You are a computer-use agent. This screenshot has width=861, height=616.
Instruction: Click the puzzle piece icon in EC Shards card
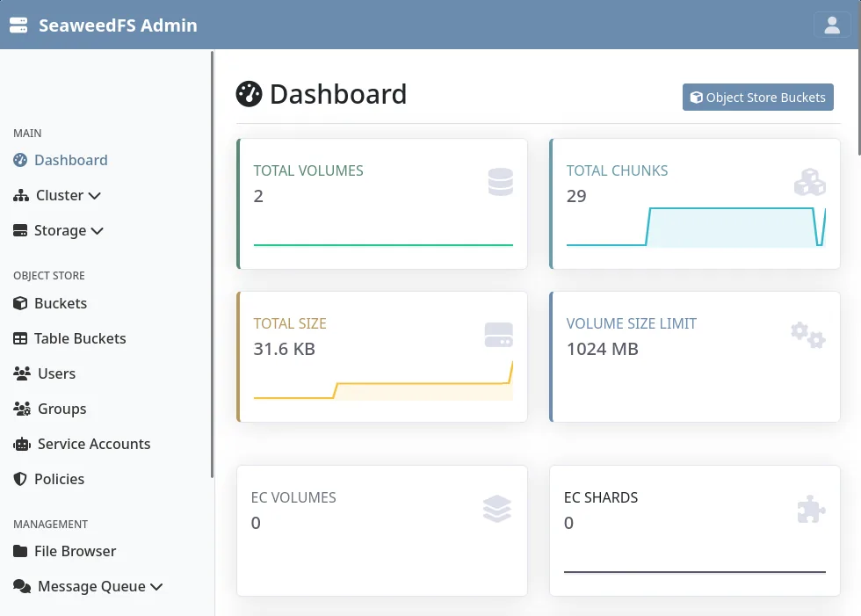(x=811, y=509)
